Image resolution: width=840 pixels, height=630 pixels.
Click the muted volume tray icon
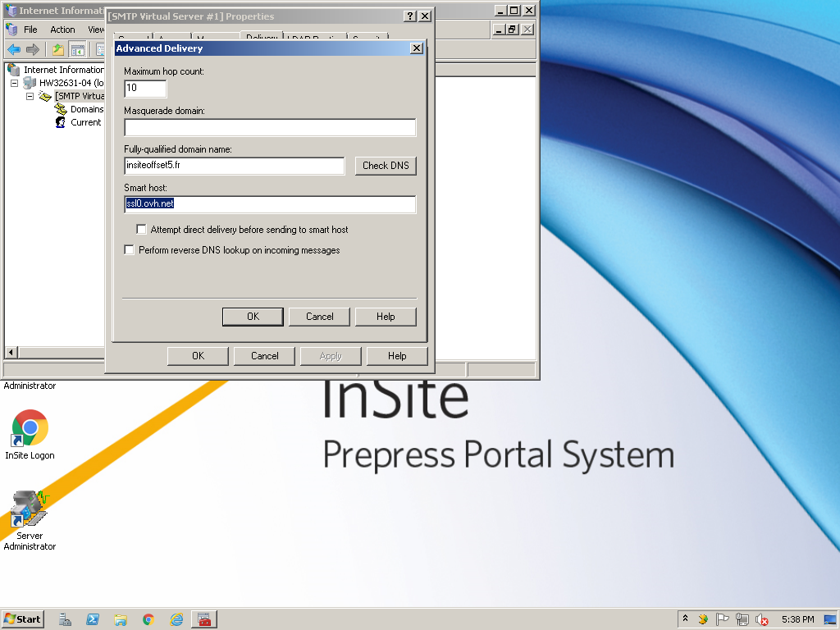tap(761, 620)
